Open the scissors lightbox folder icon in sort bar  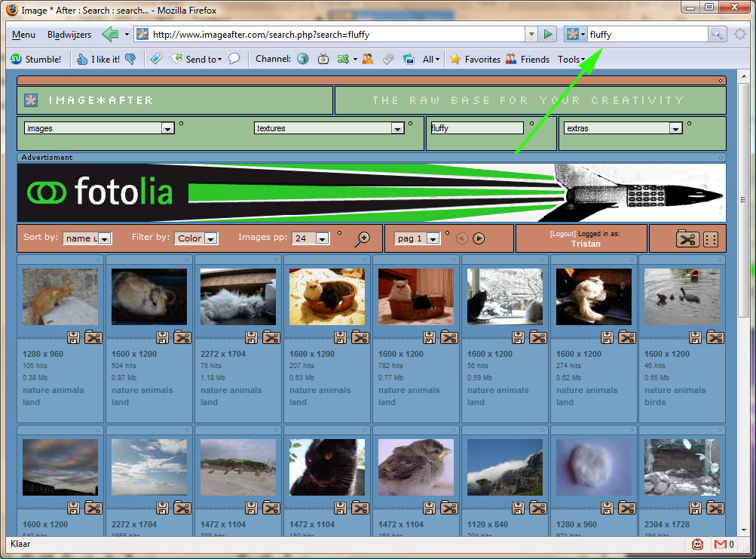[687, 238]
